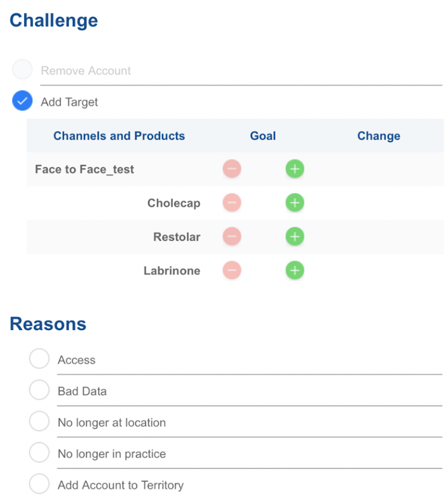Screen dimensions: 448x503
Task: Reduce the Labrinone goal using the minus icon
Action: click(232, 271)
